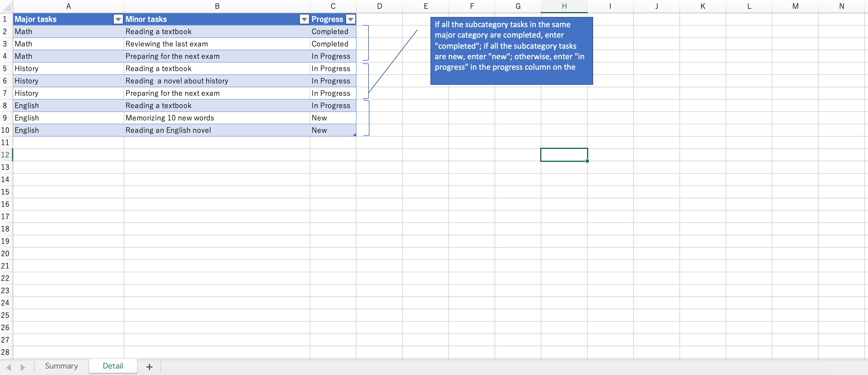Viewport: 868px width, 375px height.
Task: Select cell 'Reading an English novel'
Action: point(217,130)
